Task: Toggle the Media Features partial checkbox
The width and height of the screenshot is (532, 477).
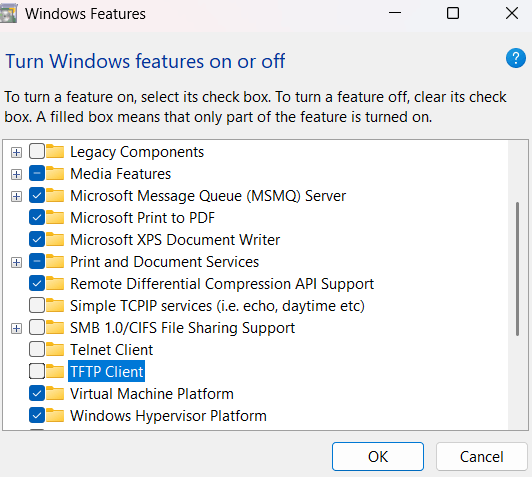Action: 37,173
